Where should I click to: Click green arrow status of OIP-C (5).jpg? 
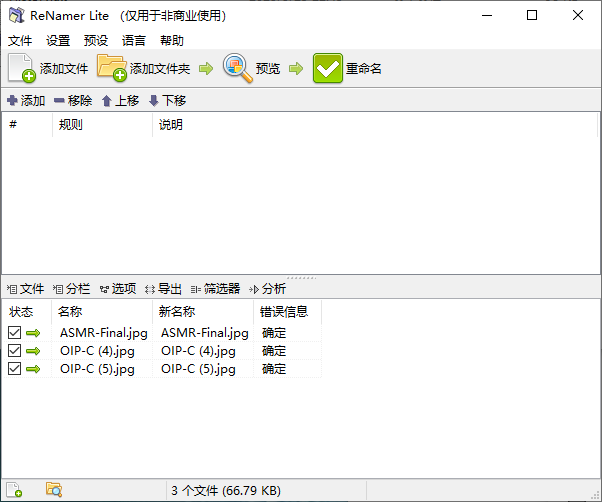point(33,369)
